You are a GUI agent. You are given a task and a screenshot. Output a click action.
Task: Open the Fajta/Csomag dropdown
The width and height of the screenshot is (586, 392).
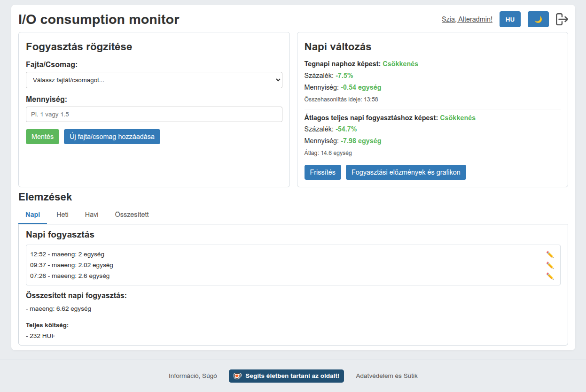[x=154, y=80]
